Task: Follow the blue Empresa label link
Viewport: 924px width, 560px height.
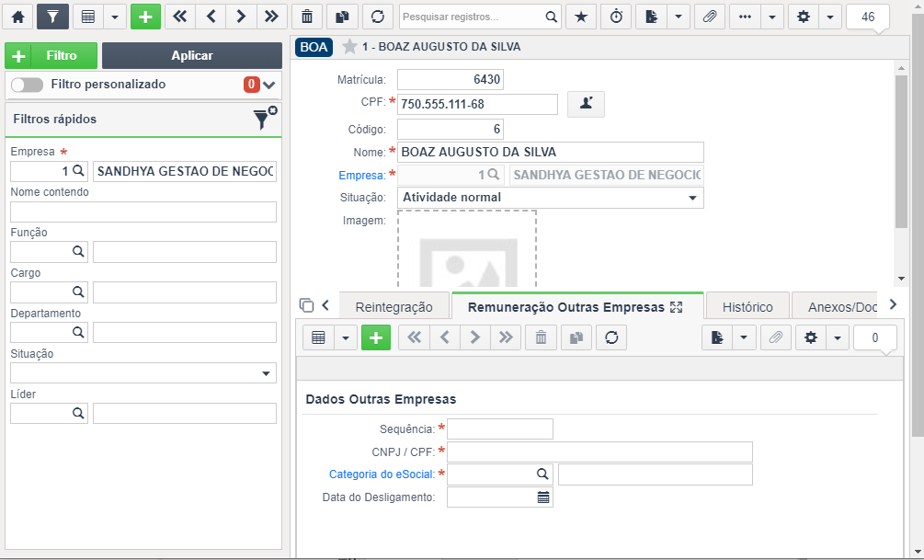Action: (362, 175)
